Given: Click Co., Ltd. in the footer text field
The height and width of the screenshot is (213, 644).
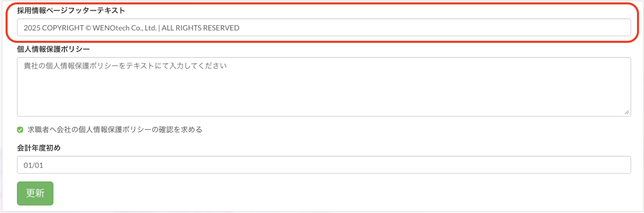Looking at the screenshot, I should tap(144, 28).
